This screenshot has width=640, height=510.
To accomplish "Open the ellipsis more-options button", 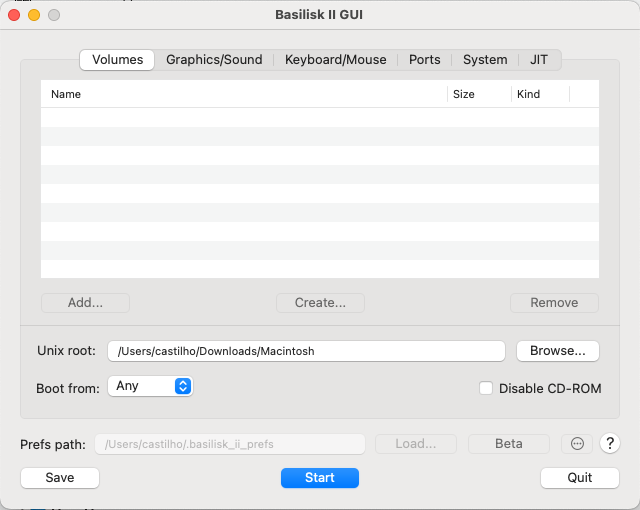I will pyautogui.click(x=577, y=443).
